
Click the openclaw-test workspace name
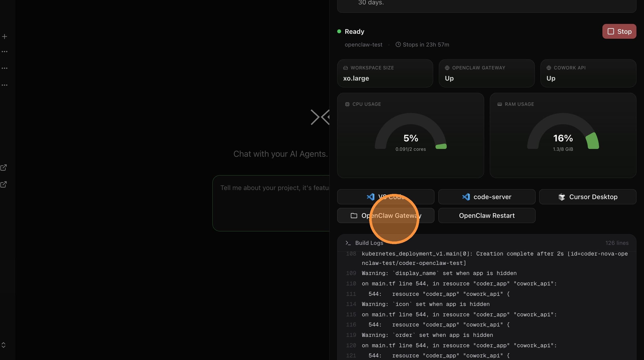point(363,44)
